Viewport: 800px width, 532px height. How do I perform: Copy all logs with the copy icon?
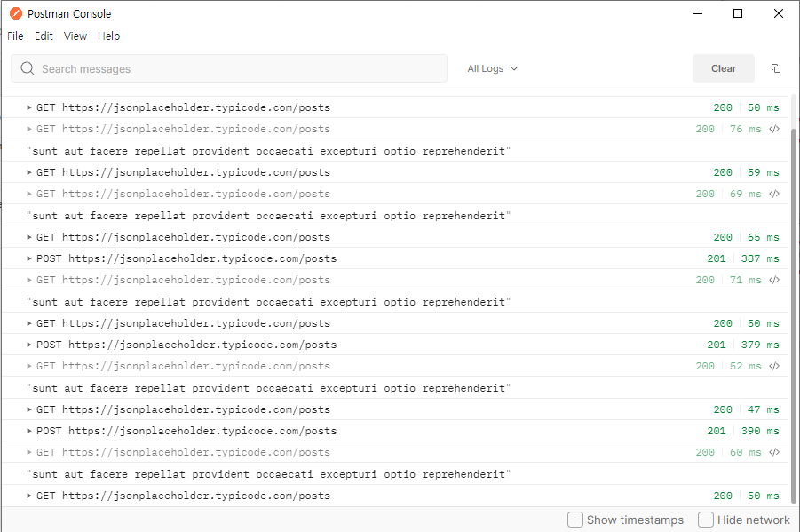775,68
